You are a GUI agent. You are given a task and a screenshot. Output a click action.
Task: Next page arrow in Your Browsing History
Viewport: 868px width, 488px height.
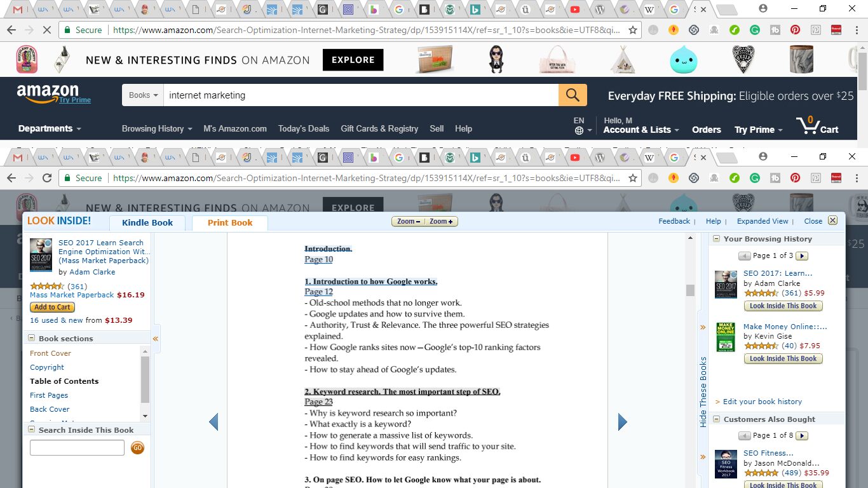click(802, 255)
